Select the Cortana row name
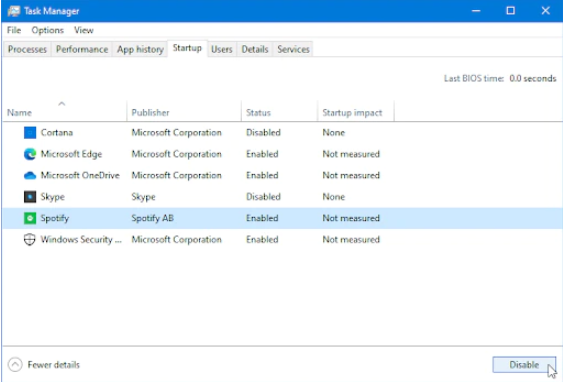563x382 pixels. tap(57, 132)
